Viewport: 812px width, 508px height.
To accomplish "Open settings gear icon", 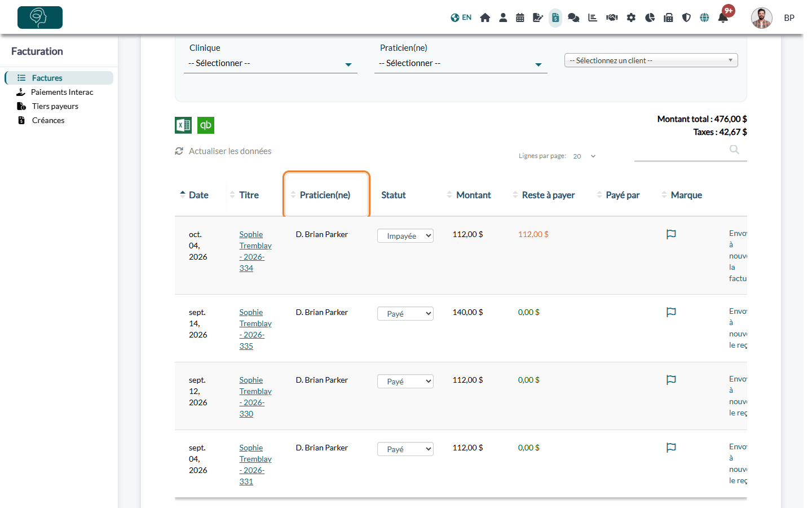I will pos(631,17).
